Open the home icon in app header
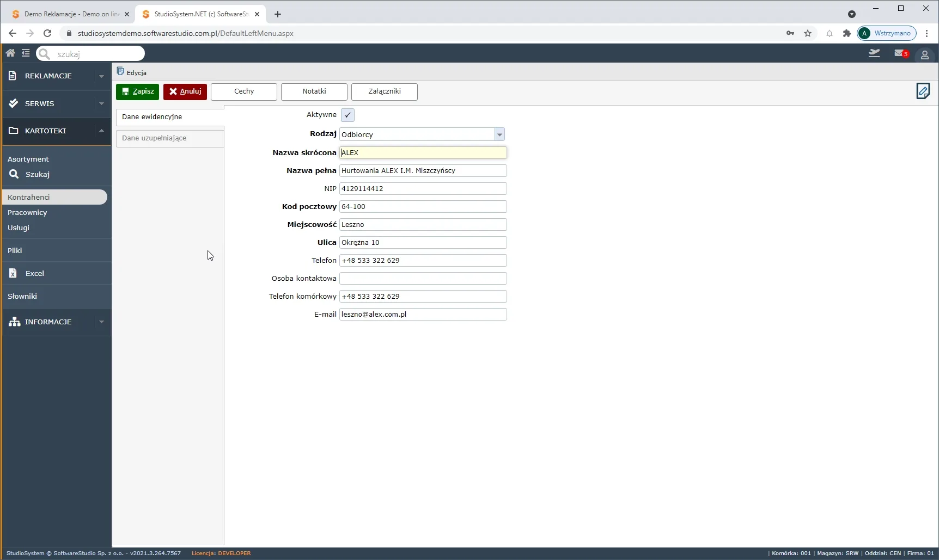Screen dimensions: 939x560 [x=10, y=53]
